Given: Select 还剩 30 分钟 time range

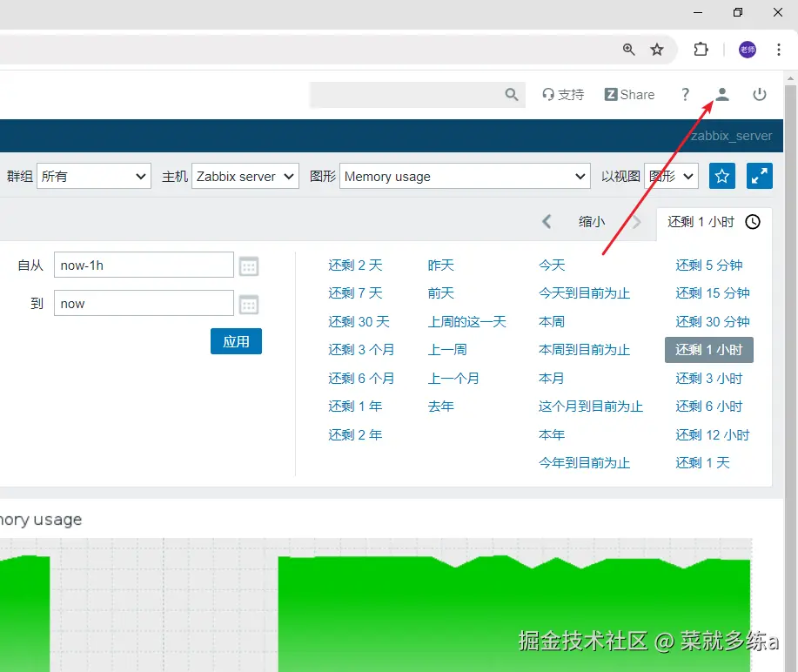Looking at the screenshot, I should click(x=713, y=322).
